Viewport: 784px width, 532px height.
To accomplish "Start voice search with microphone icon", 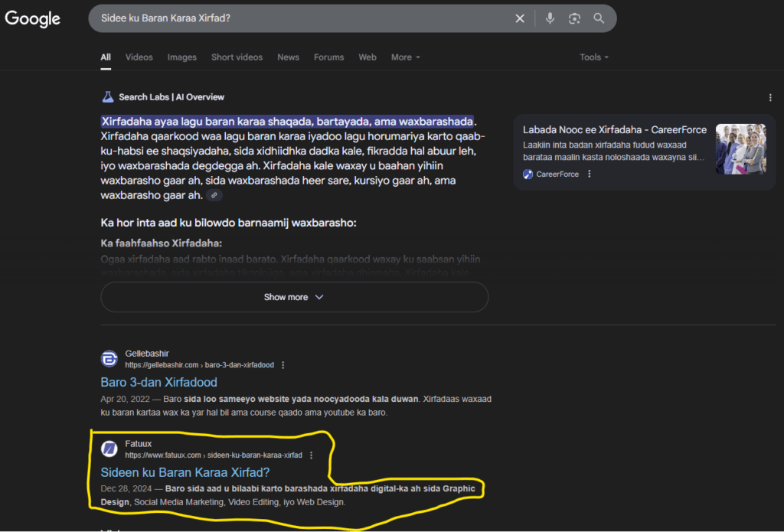I will point(550,18).
